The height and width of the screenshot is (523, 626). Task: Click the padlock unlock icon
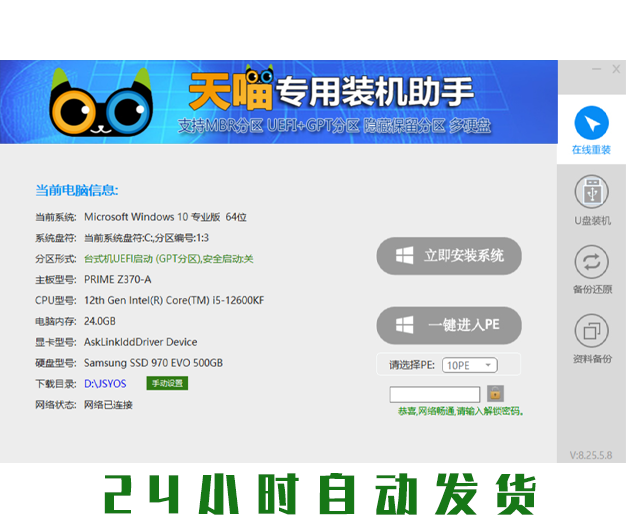[x=495, y=394]
